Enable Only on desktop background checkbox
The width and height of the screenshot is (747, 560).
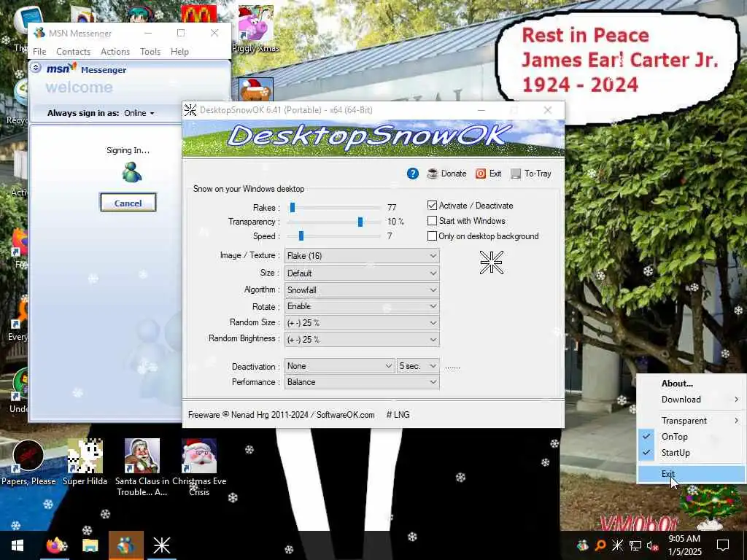pyautogui.click(x=432, y=236)
